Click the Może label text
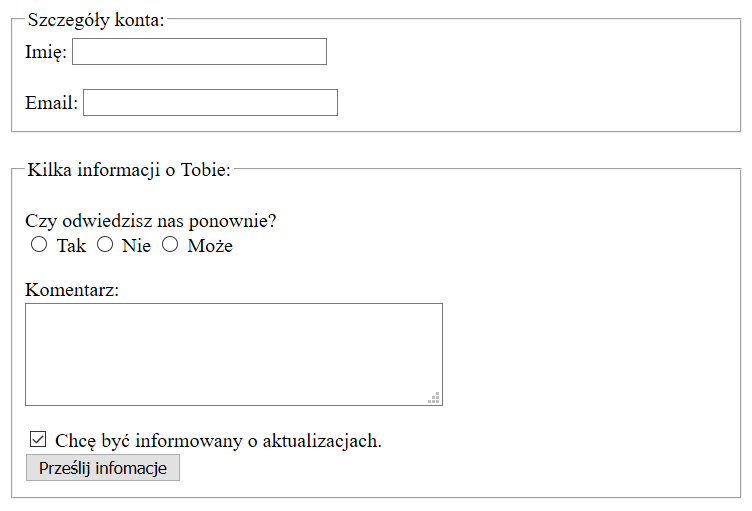This screenshot has width=752, height=511. coord(210,246)
